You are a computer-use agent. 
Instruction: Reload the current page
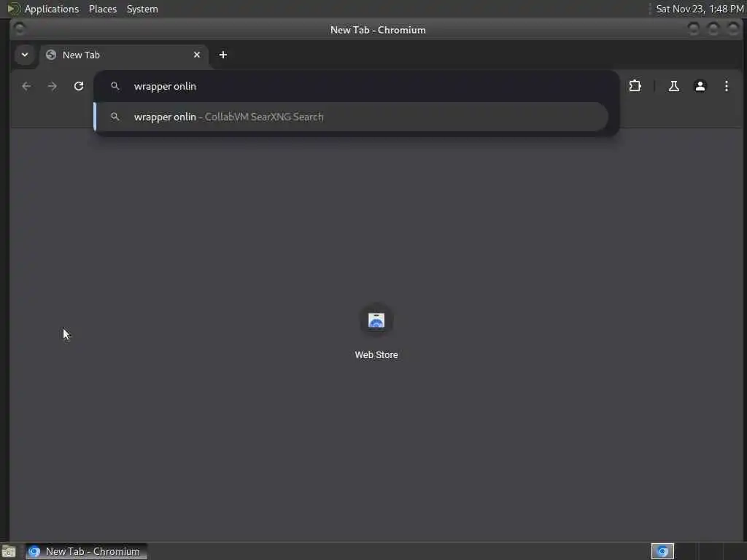[x=79, y=86]
